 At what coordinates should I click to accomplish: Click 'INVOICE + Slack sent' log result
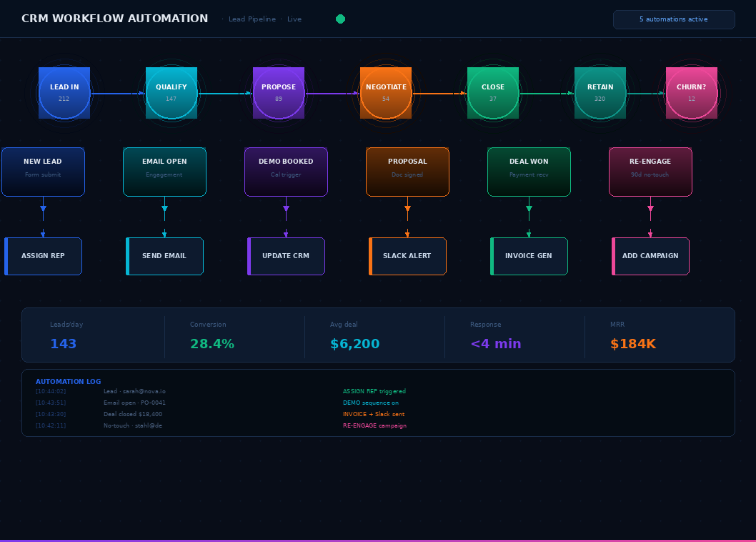click(374, 414)
